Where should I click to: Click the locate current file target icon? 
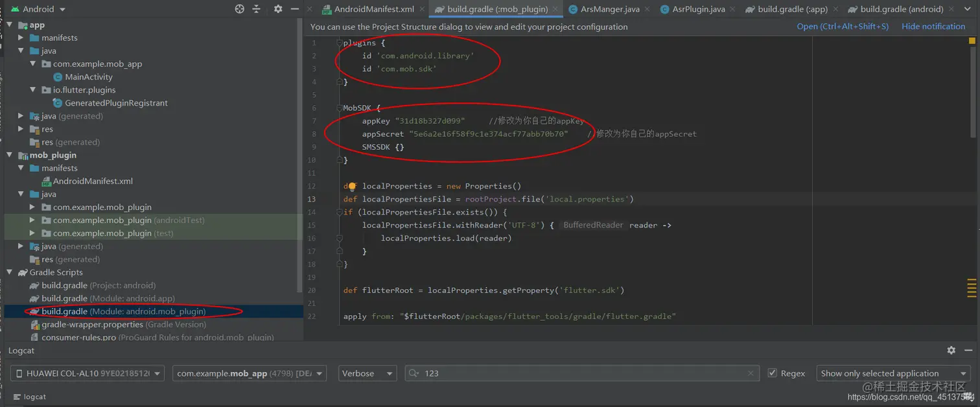(x=240, y=9)
